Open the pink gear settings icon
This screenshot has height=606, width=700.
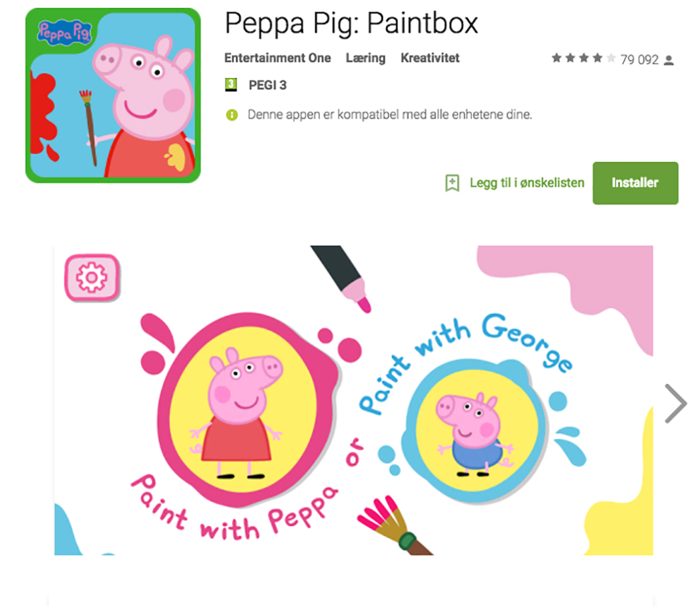coord(92,278)
